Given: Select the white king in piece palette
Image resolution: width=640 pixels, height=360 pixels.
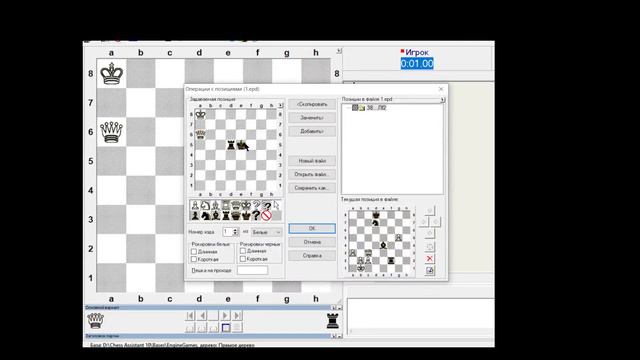Looking at the screenshot, I should pyautogui.click(x=246, y=205).
